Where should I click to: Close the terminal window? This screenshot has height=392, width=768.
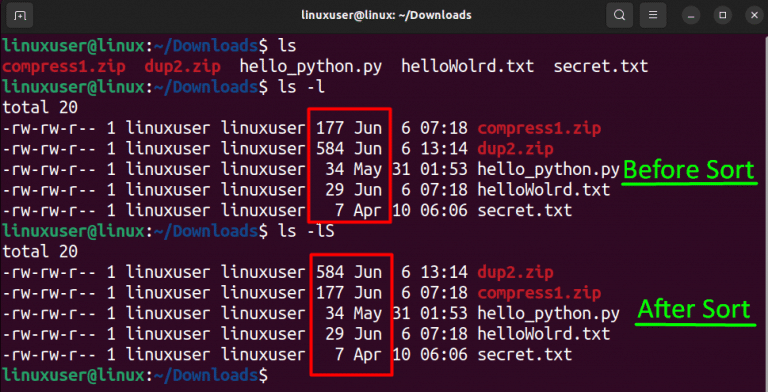(754, 16)
